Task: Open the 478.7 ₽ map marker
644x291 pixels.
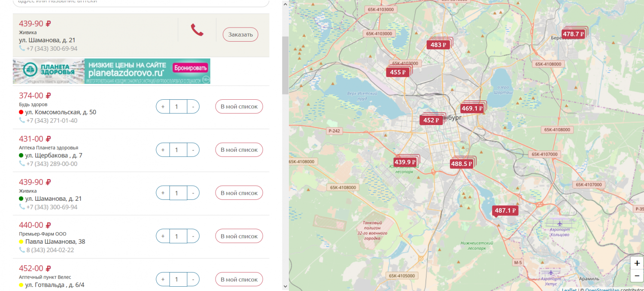Action: click(x=573, y=34)
